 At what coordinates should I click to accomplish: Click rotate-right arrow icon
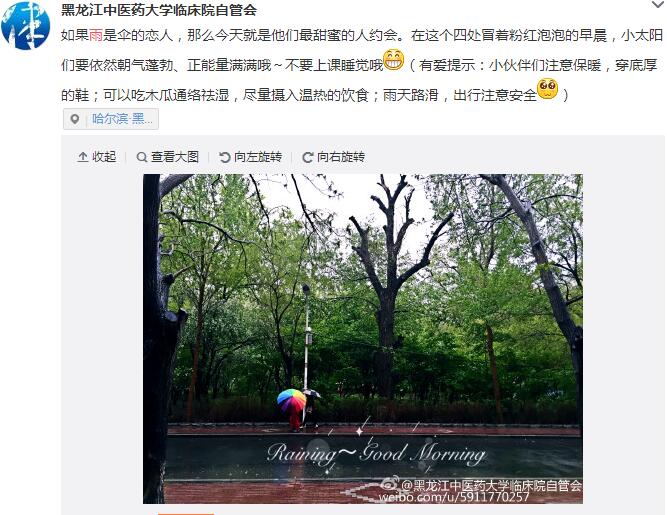coord(308,157)
